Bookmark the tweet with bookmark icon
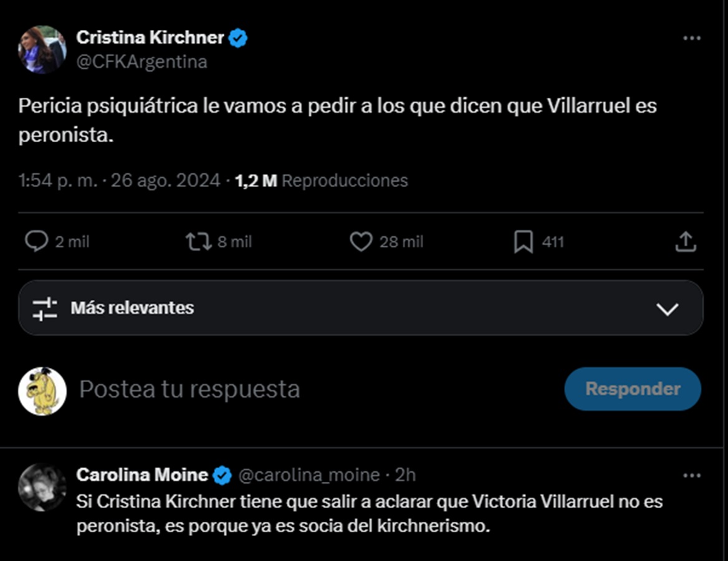 tap(524, 242)
